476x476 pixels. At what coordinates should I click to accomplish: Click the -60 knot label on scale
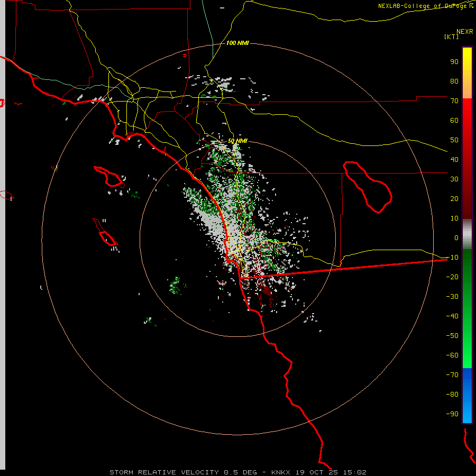pos(452,355)
